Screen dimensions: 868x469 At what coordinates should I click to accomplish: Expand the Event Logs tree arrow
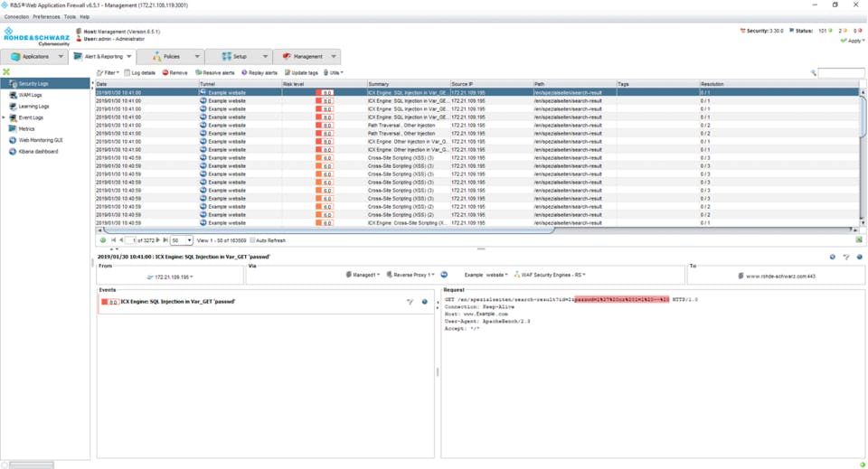coord(4,117)
